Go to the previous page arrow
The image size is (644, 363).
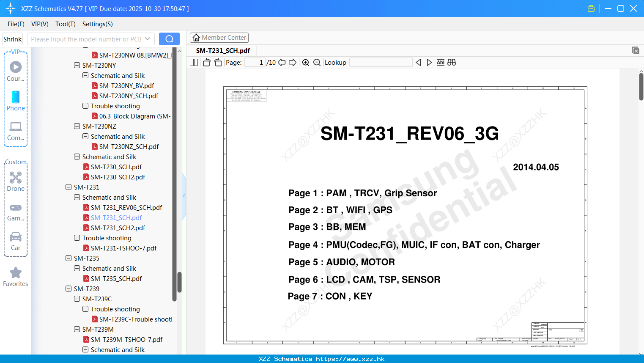[x=282, y=63]
